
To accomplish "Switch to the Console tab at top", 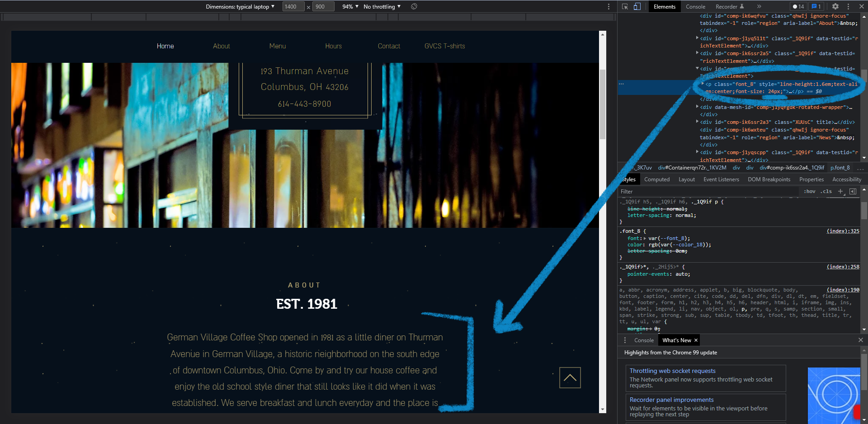I will pyautogui.click(x=695, y=6).
